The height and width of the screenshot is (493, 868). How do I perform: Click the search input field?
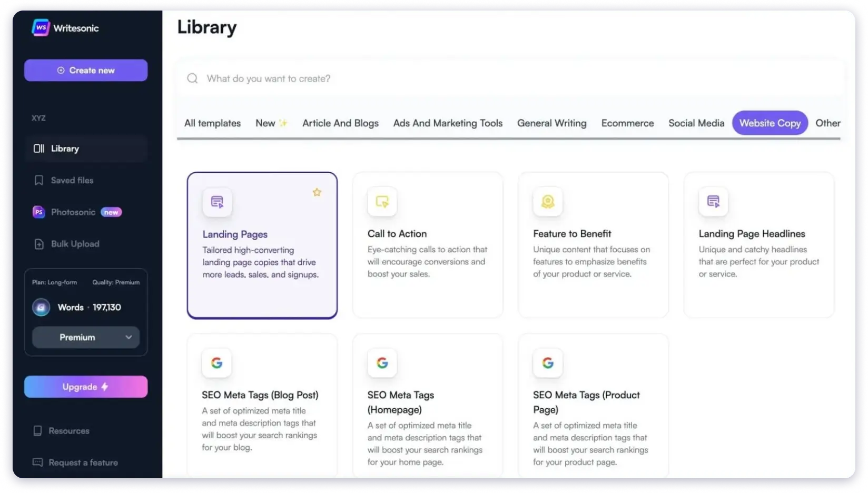click(369, 78)
